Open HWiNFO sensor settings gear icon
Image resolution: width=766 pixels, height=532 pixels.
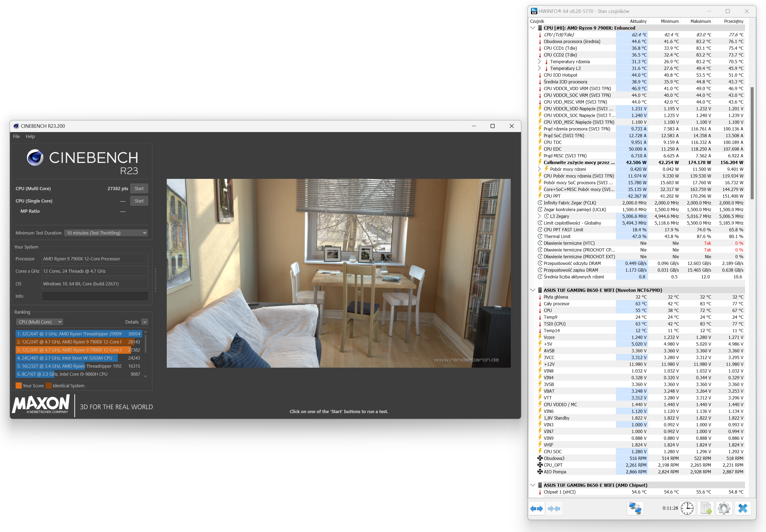point(724,508)
